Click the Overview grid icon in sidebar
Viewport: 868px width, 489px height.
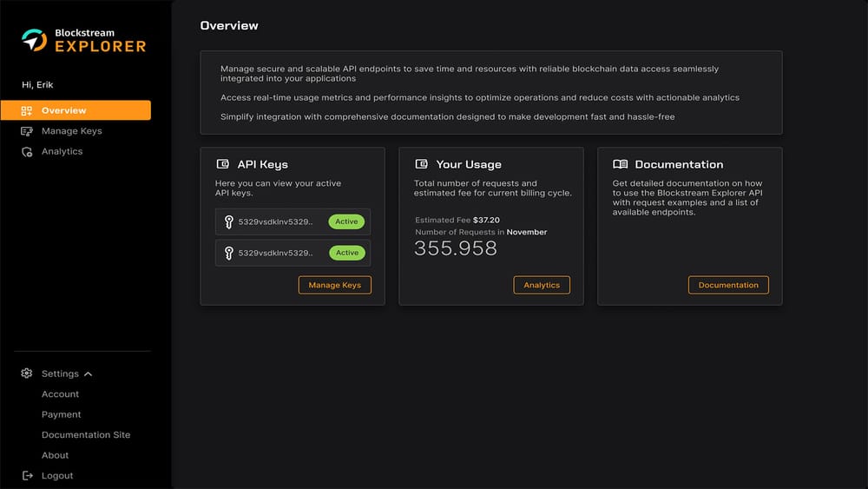(27, 111)
